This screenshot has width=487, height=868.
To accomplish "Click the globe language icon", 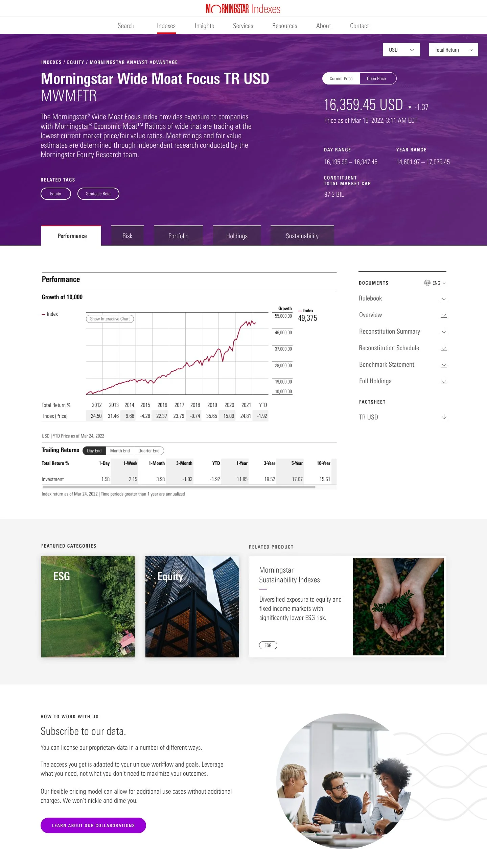I will pos(427,283).
